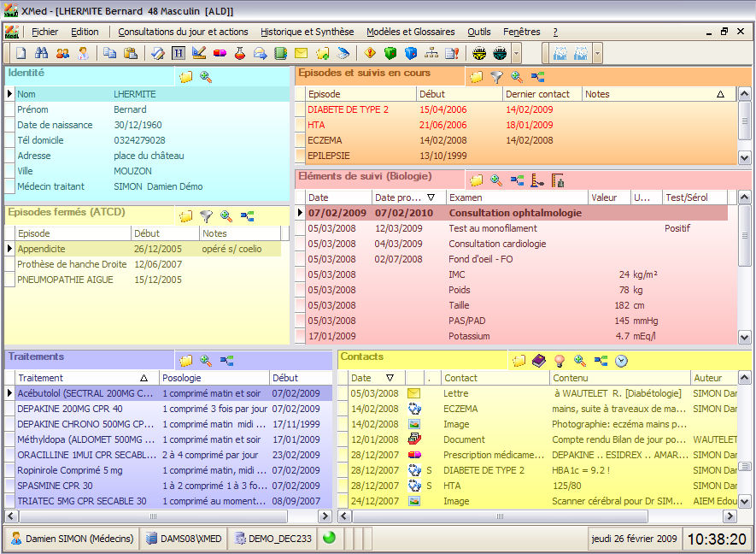
Task: Select the DIABETE DE TYPE 2 episode row
Action: coord(348,109)
